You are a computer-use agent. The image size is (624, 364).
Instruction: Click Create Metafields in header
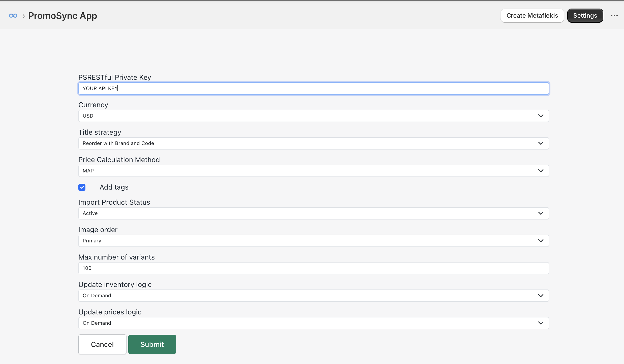coord(532,16)
